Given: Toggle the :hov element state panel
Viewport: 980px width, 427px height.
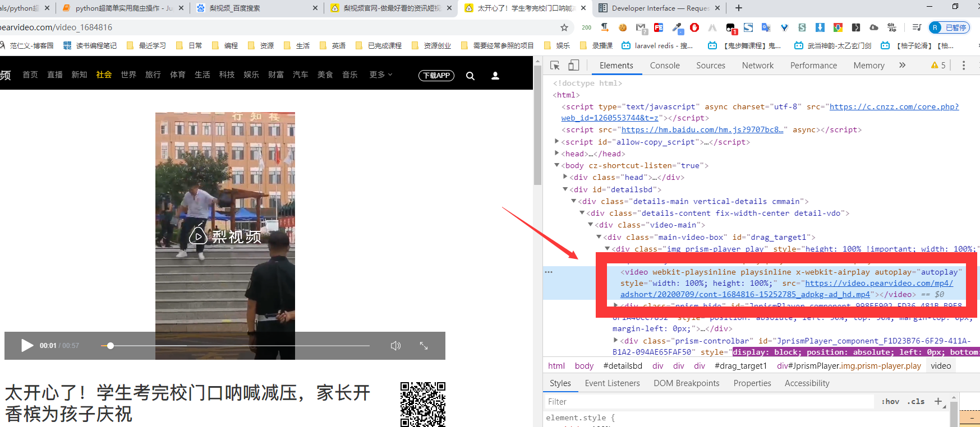Looking at the screenshot, I should click(x=890, y=401).
